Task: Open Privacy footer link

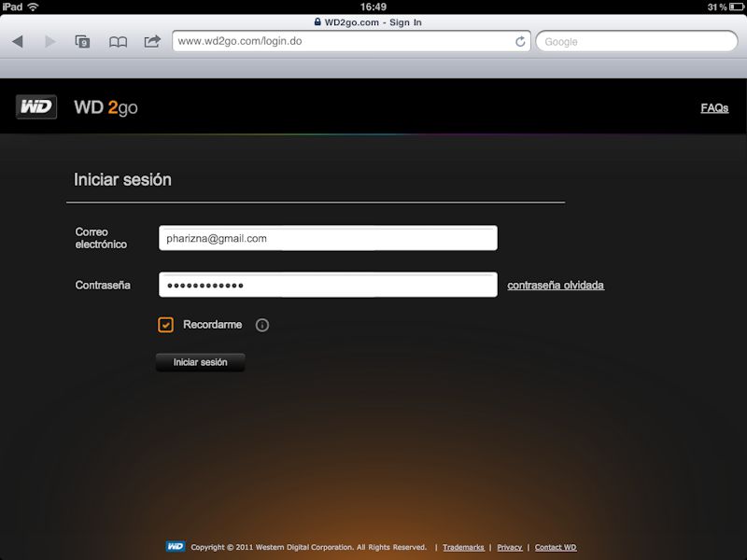Action: (x=509, y=547)
